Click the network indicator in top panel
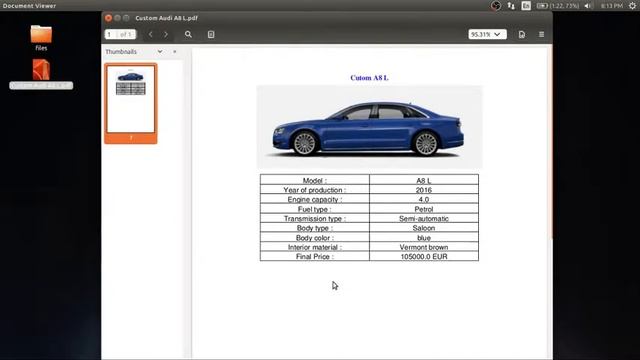The height and width of the screenshot is (360, 640). click(x=511, y=6)
